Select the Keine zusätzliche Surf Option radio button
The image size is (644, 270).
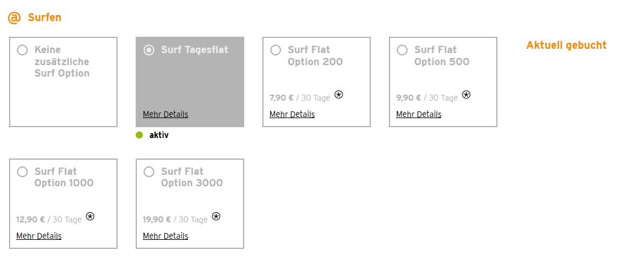coord(22,50)
